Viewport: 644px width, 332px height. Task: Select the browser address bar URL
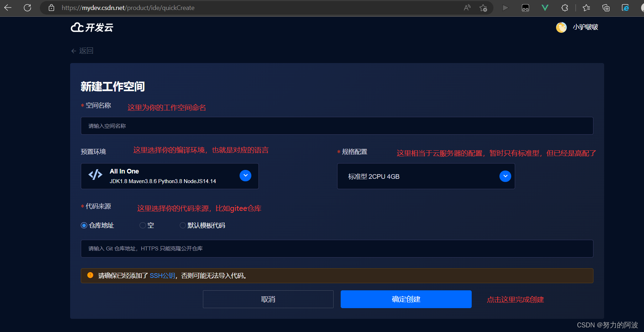point(128,8)
